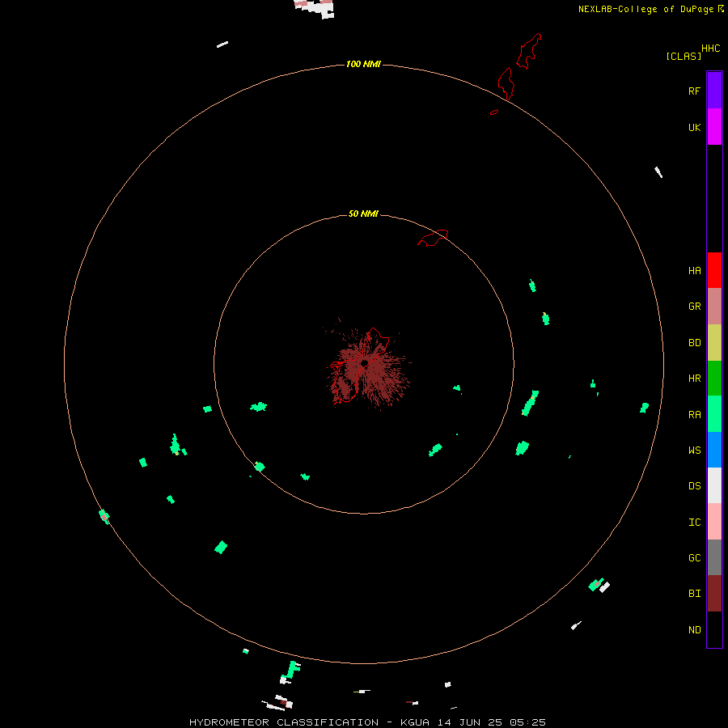Click the DS legend label
The width and height of the screenshot is (728, 728).
pos(695,485)
